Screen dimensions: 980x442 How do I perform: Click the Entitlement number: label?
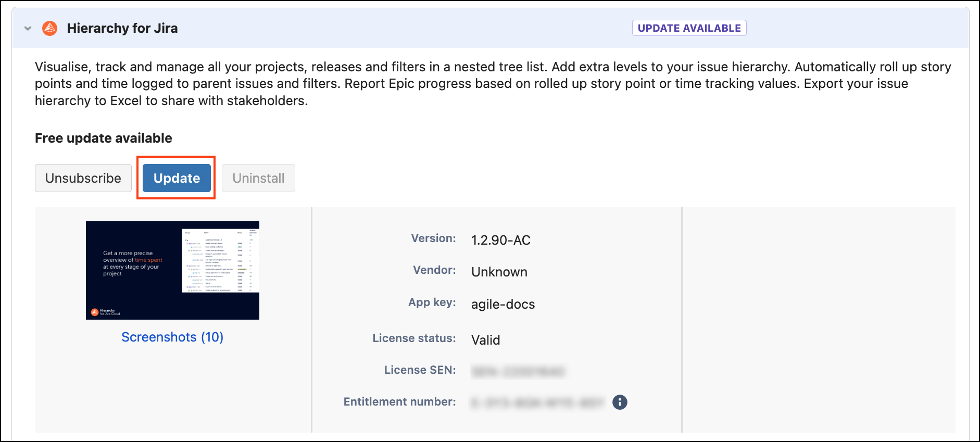tap(399, 402)
